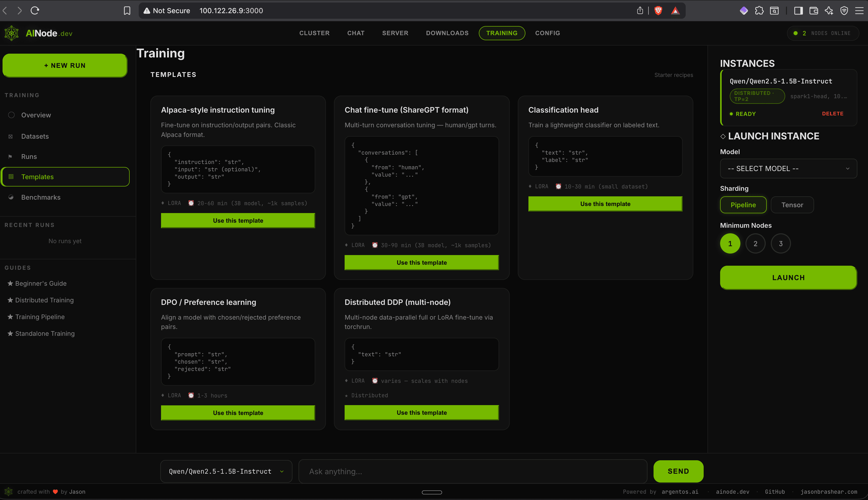This screenshot has width=868, height=500.
Task: Click the Benchmarks icon in the sidebar
Action: pyautogui.click(x=11, y=197)
